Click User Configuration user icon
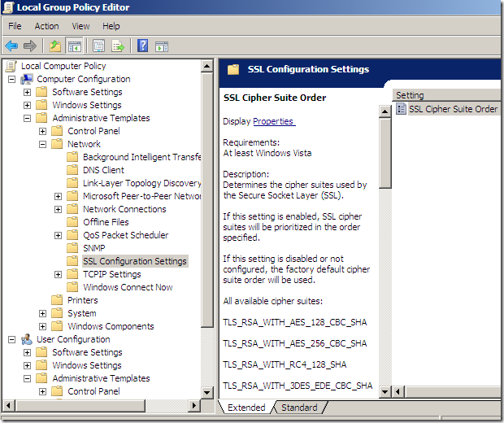Screen dimensions: 504x423 [x=27, y=339]
